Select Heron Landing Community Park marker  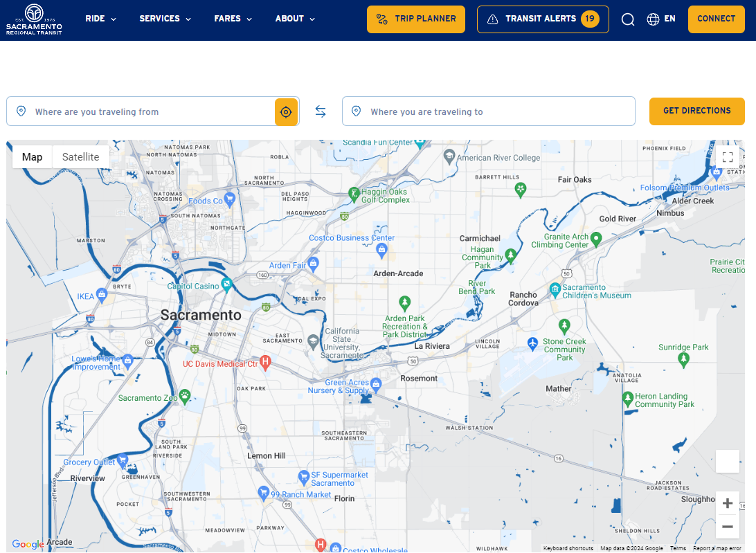tap(628, 399)
